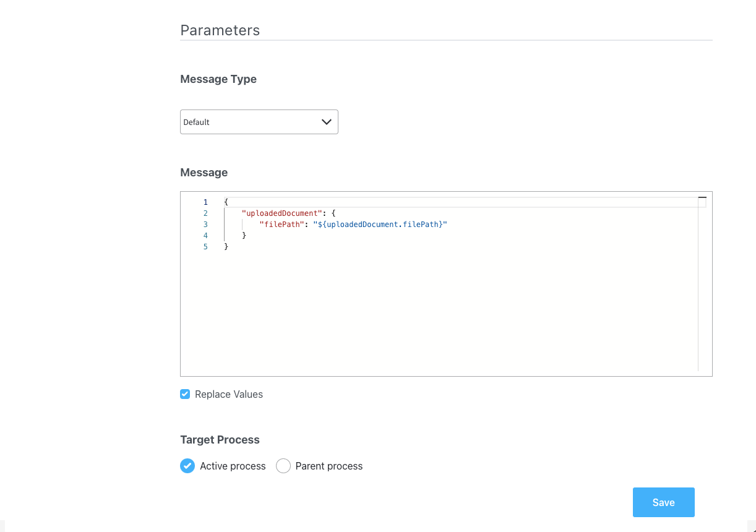Click the "${uploadedDocument.filePath}" value string

380,225
